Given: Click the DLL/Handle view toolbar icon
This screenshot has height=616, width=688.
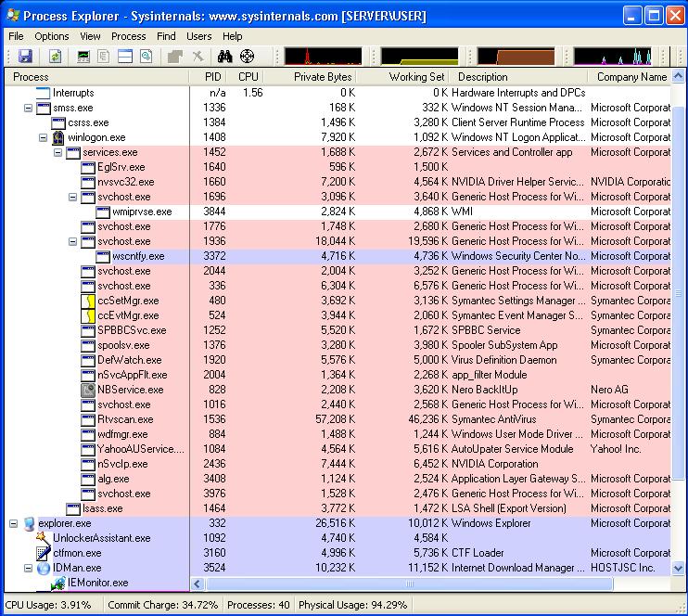Looking at the screenshot, I should click(x=147, y=57).
